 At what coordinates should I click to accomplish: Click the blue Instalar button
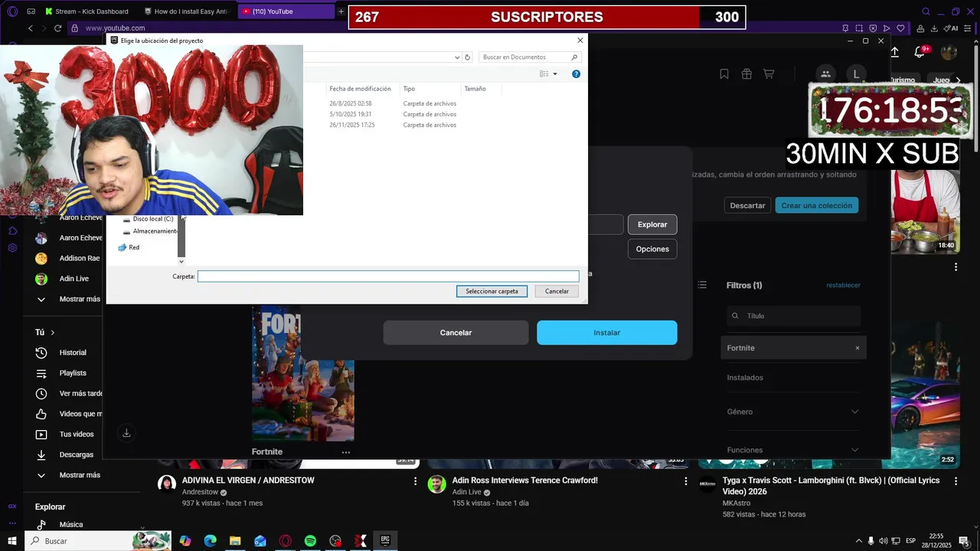pyautogui.click(x=607, y=333)
